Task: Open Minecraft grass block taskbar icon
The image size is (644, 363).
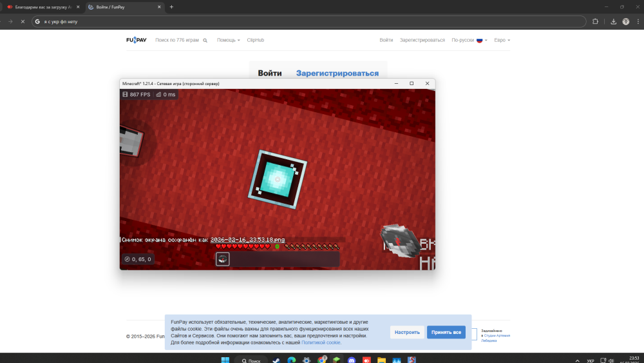Action: point(336,360)
